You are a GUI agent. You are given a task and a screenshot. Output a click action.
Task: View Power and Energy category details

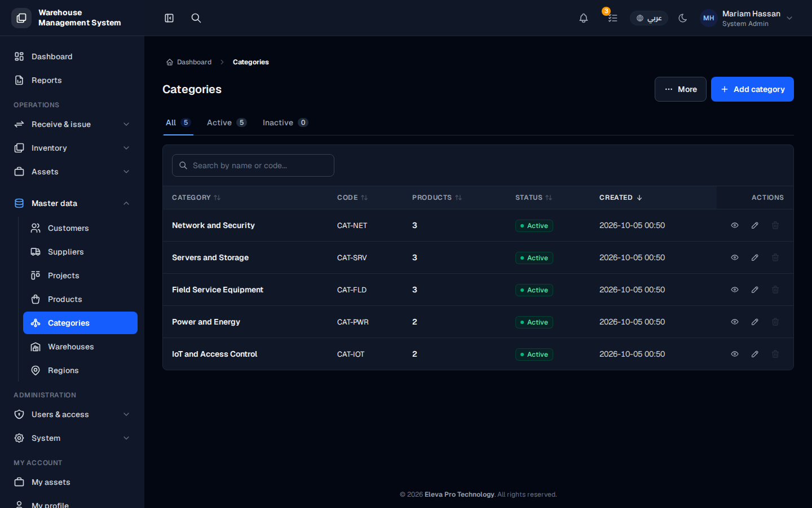(x=735, y=322)
